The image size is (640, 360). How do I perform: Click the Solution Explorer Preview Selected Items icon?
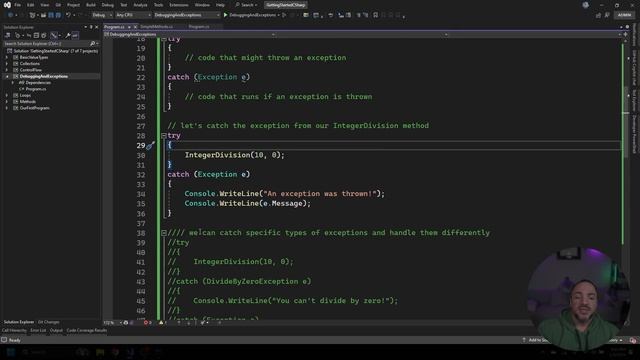75,36
